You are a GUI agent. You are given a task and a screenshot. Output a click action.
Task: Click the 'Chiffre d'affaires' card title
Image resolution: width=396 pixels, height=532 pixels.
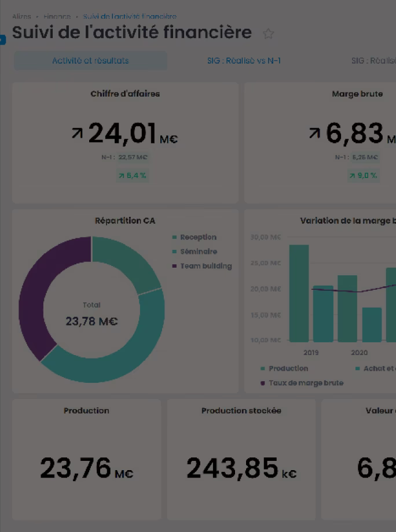pyautogui.click(x=125, y=94)
